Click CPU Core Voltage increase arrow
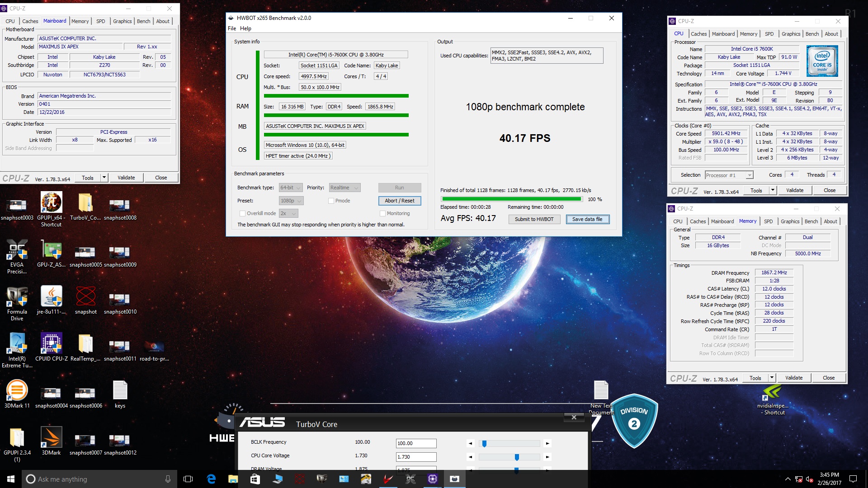This screenshot has width=868, height=488. click(547, 457)
